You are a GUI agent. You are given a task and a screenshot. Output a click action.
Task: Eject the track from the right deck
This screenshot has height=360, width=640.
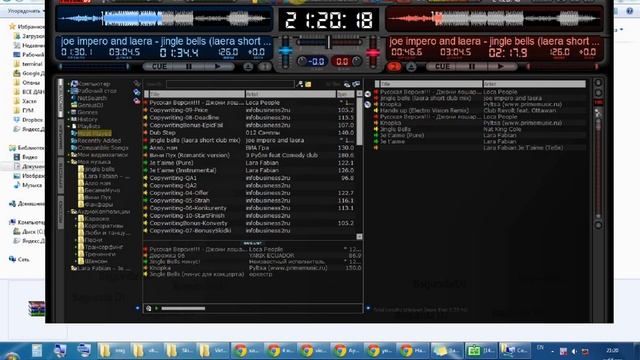(x=411, y=67)
